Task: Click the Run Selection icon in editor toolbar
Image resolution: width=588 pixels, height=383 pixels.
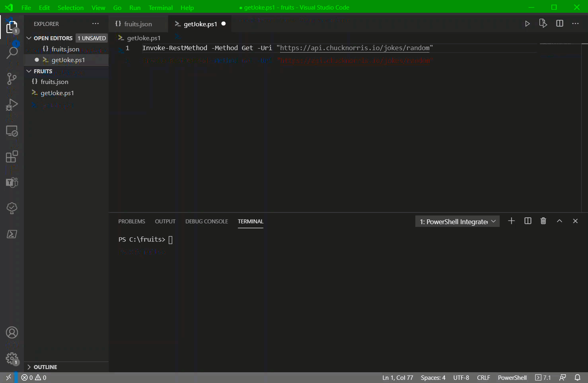Action: tap(543, 23)
